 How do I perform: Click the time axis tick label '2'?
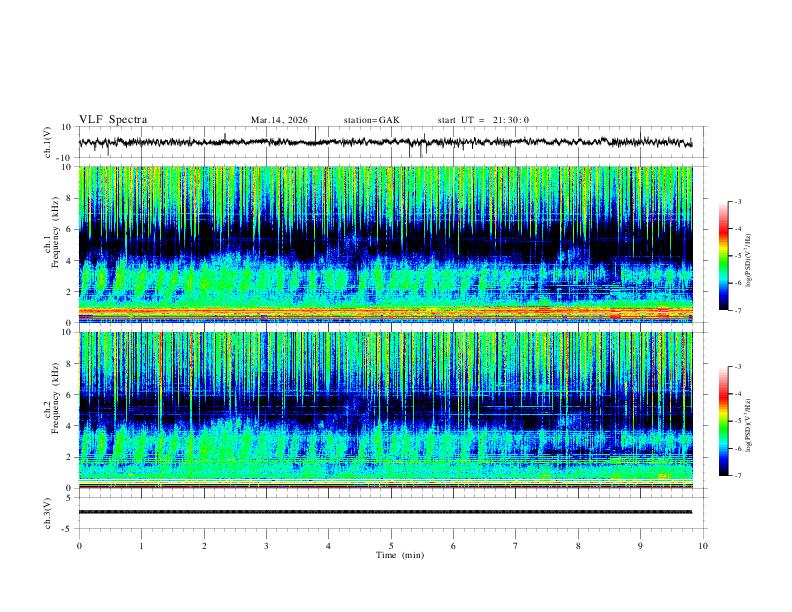pos(204,546)
